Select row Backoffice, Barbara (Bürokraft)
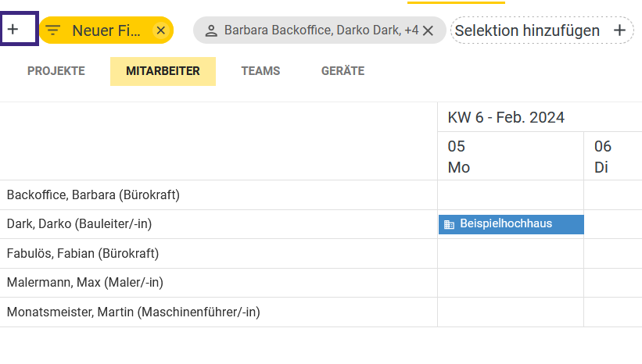This screenshot has width=642, height=364. (x=93, y=194)
